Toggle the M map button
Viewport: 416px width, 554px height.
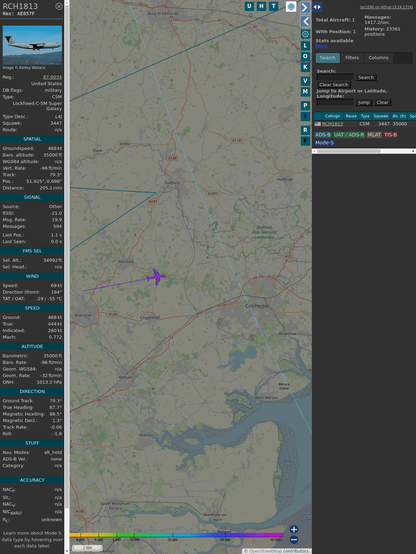coord(305,92)
